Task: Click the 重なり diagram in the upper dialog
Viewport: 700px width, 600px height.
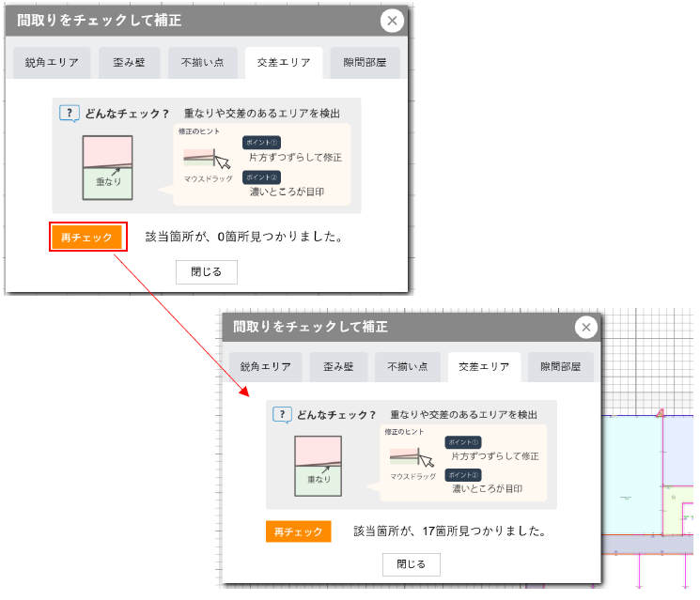Action: tap(108, 167)
